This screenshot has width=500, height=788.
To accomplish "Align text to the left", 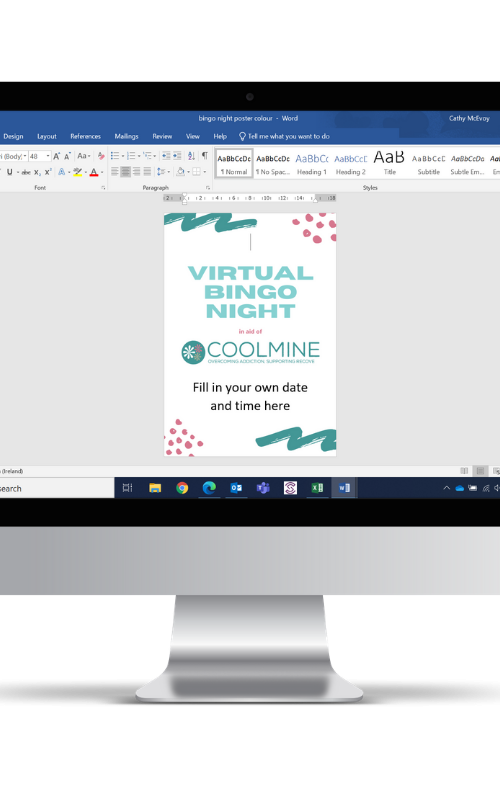I will (115, 172).
